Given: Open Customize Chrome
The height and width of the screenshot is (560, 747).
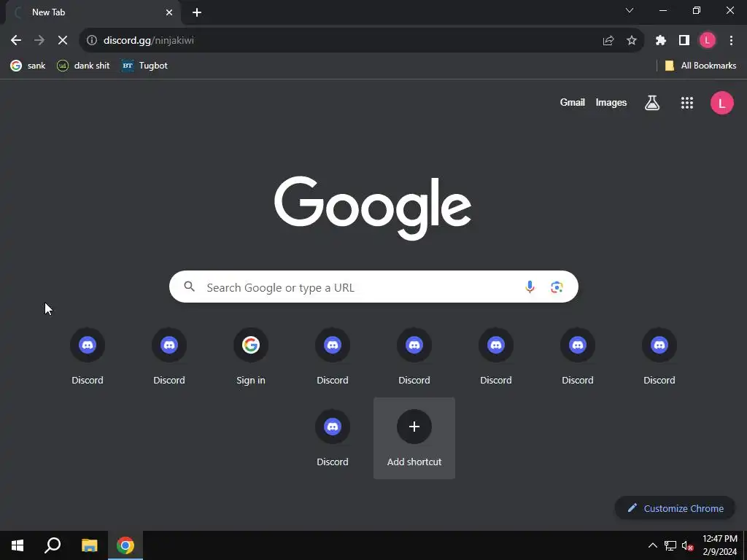Looking at the screenshot, I should [675, 508].
